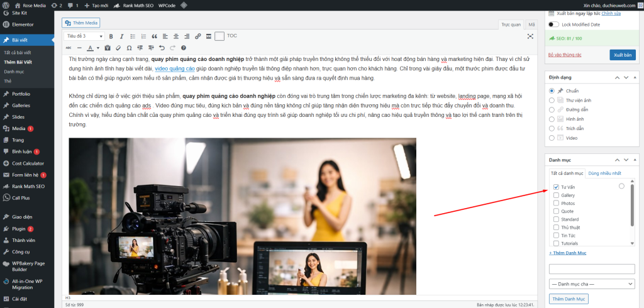The height and width of the screenshot is (308, 644).
Task: Open keyboard shortcuts help icon
Action: (x=184, y=48)
